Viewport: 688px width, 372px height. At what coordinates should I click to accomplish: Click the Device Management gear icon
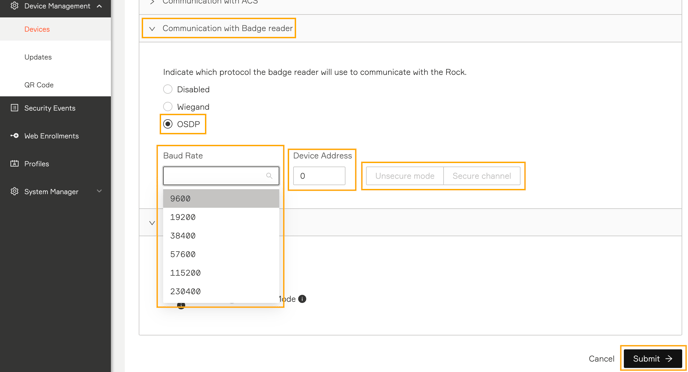(x=14, y=6)
